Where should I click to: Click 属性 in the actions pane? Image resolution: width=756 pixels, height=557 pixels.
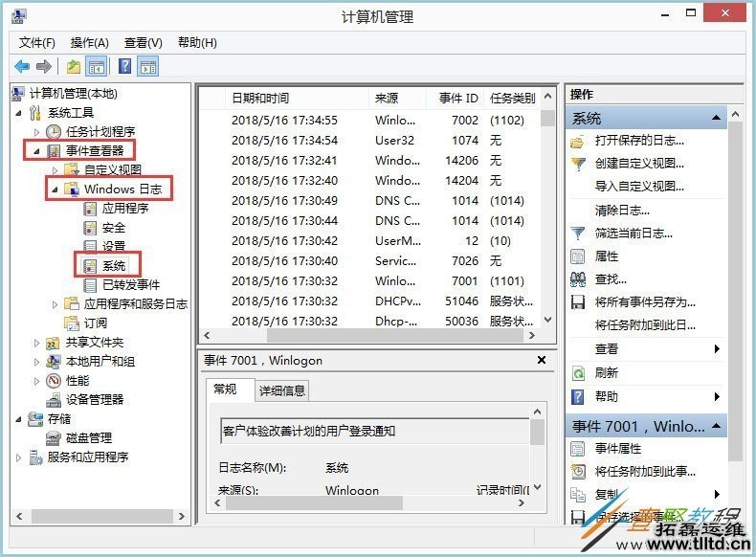click(x=607, y=256)
